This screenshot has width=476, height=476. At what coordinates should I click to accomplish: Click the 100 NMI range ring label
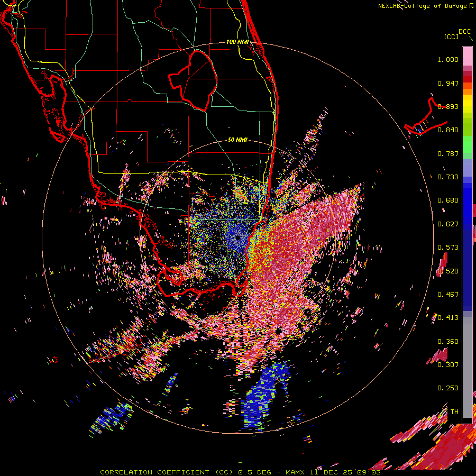[x=237, y=42]
